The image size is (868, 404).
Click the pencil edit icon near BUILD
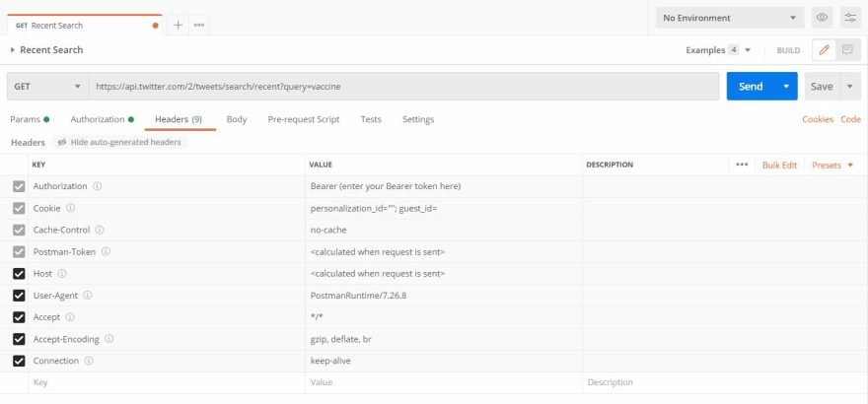pos(825,49)
